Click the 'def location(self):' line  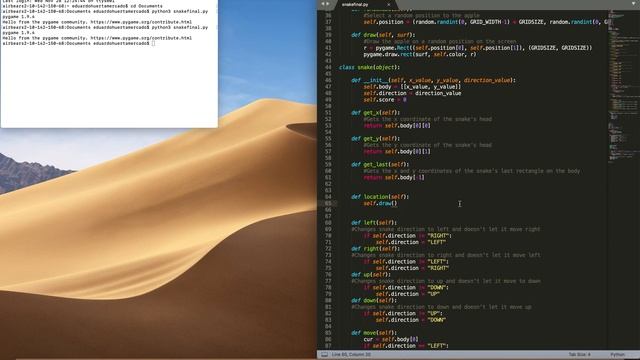pyautogui.click(x=380, y=197)
